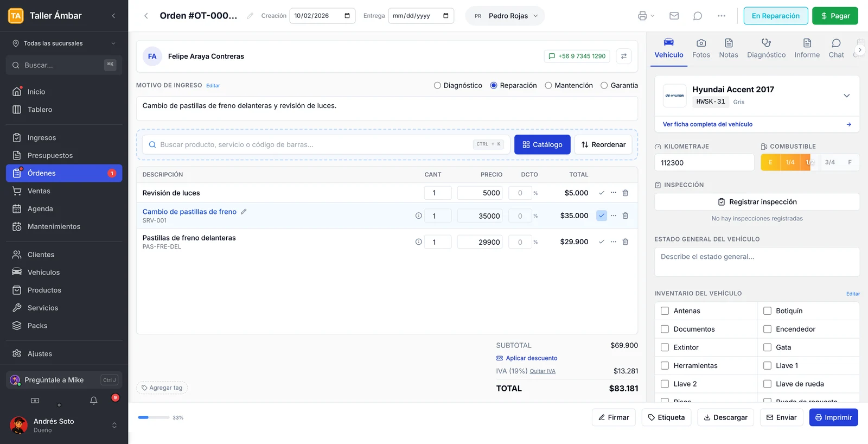Switch to the Fotos tab
The height and width of the screenshot is (444, 868).
701,48
